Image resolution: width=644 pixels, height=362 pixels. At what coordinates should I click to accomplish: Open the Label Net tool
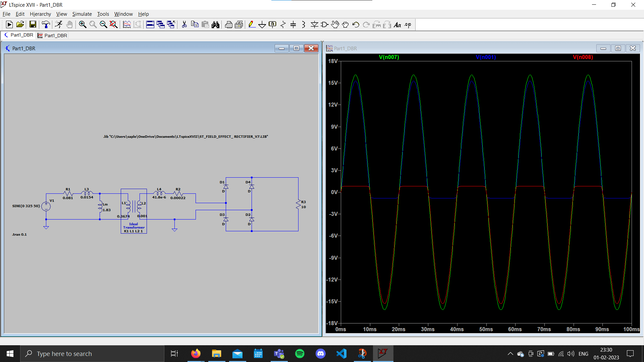point(272,24)
